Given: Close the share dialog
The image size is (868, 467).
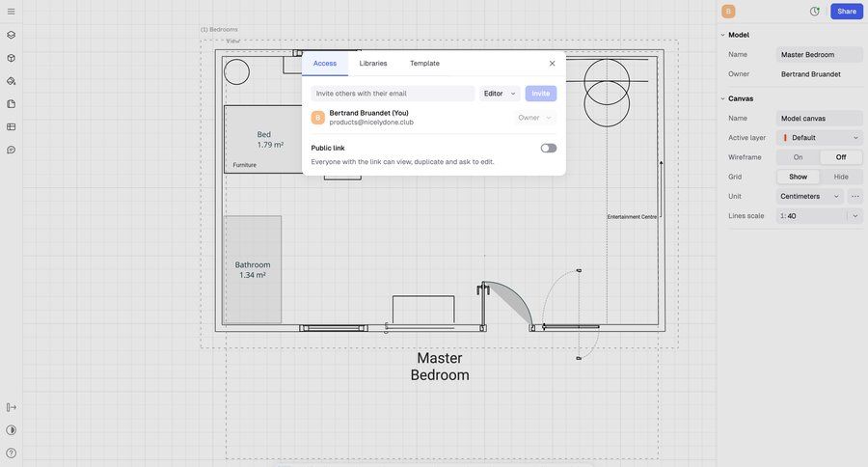Looking at the screenshot, I should click(552, 63).
